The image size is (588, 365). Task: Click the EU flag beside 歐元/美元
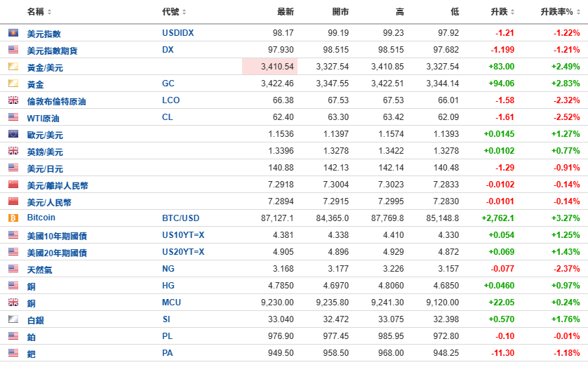(x=13, y=134)
